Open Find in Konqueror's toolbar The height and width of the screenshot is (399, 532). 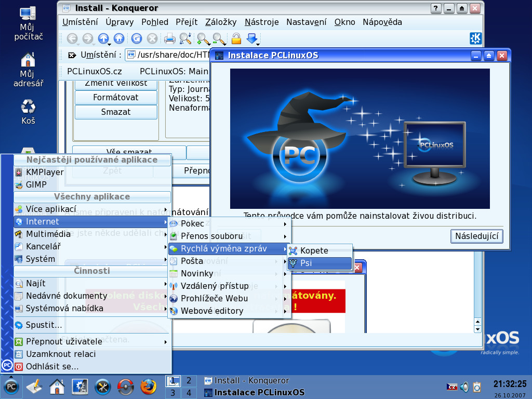[x=185, y=38]
